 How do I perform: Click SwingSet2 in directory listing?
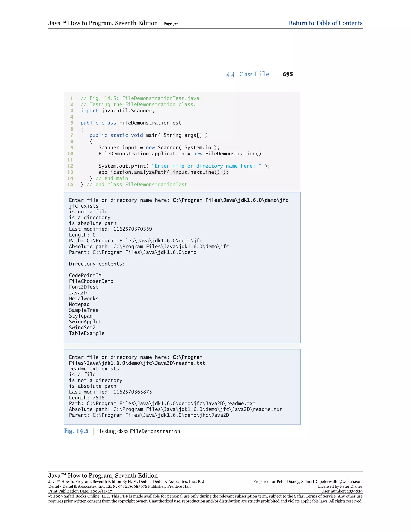82,327
